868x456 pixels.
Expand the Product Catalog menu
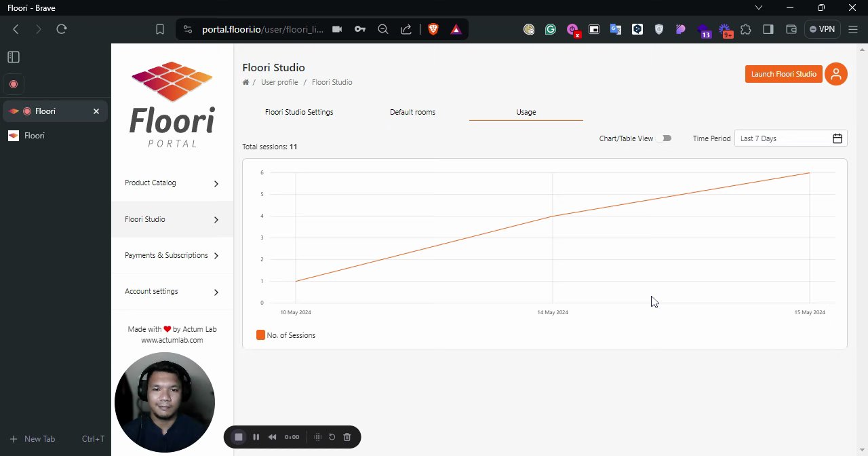click(x=172, y=183)
